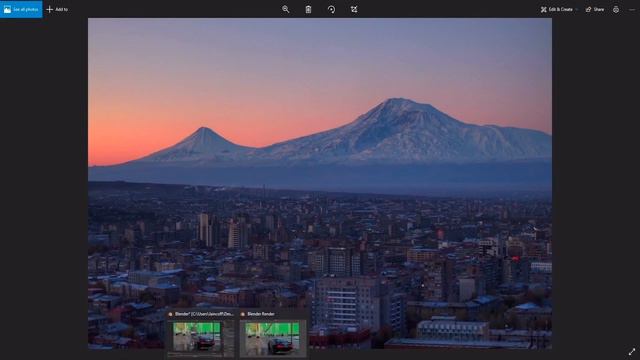Expand the Edit & Create dropdown

pyautogui.click(x=559, y=9)
